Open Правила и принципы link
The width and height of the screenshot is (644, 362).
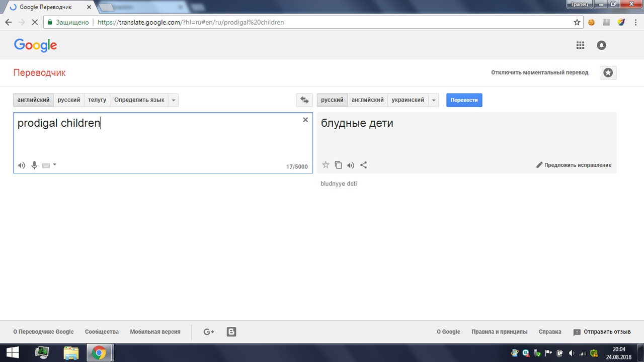click(x=499, y=332)
